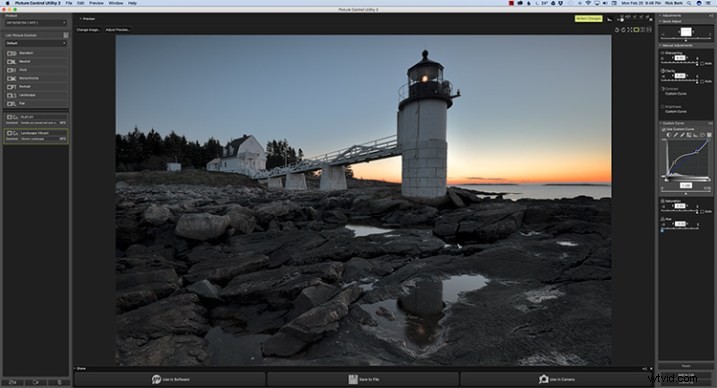Image resolution: width=717 pixels, height=388 pixels.
Task: Enable Auto checkbox for Saturation
Action: (x=702, y=212)
